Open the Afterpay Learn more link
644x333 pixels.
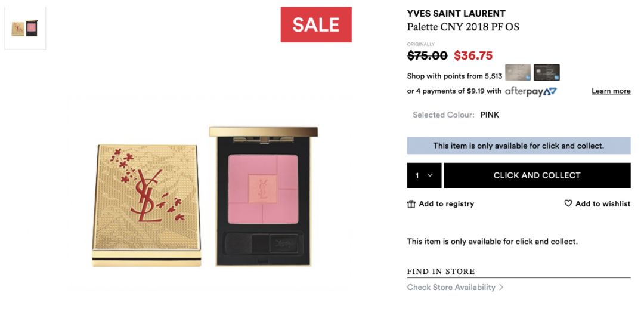(x=611, y=91)
